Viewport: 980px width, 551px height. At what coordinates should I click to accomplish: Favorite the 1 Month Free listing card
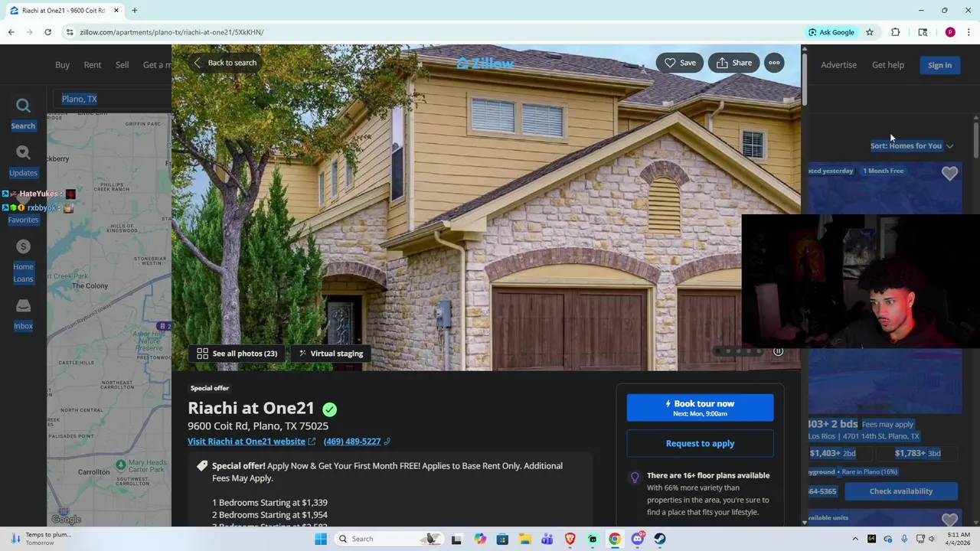point(949,174)
